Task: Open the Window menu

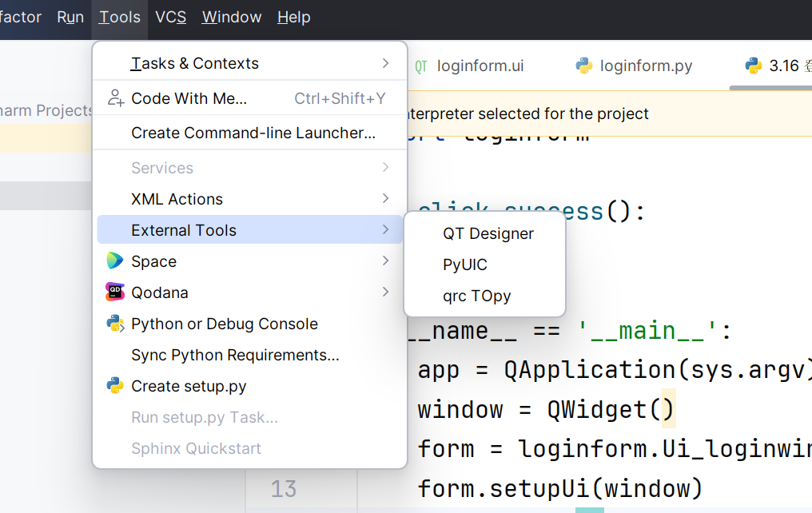Action: coord(232,17)
